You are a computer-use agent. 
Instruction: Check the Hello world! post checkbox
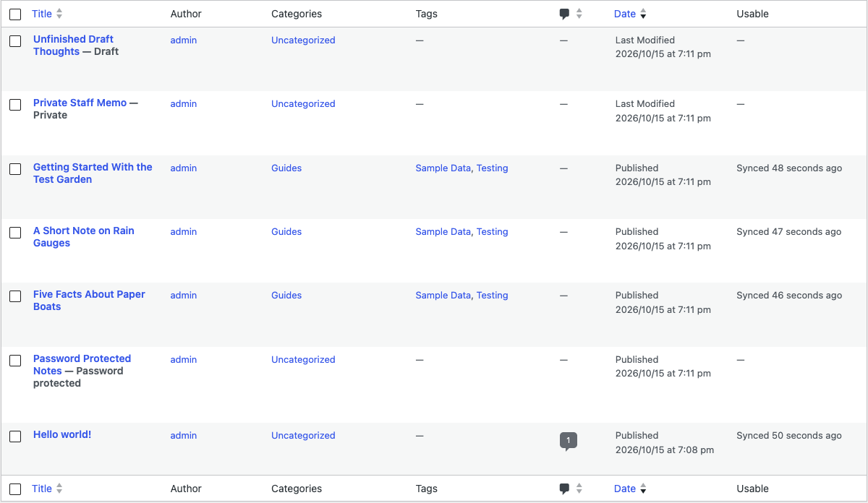(x=15, y=437)
